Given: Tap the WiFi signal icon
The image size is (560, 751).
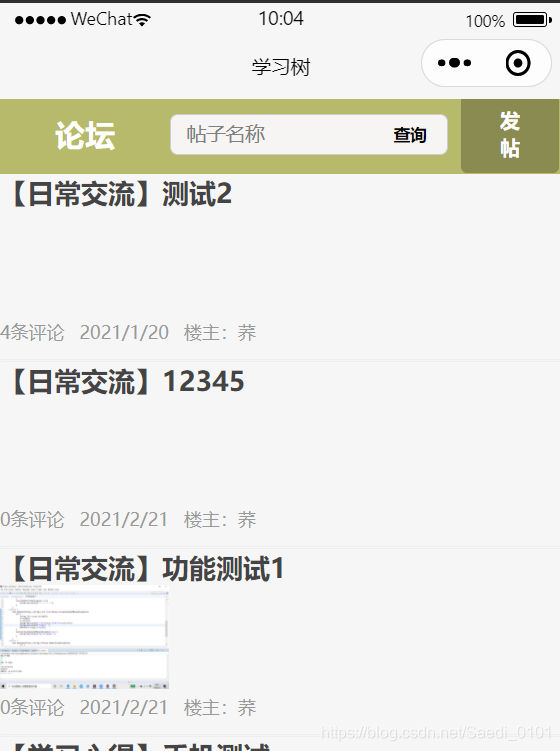Looking at the screenshot, I should [142, 20].
